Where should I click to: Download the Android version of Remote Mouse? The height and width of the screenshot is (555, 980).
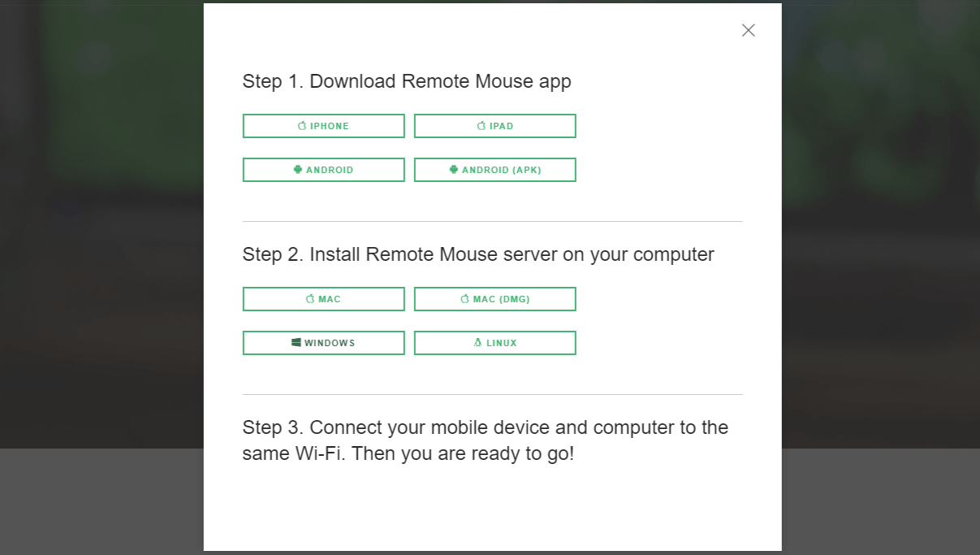click(x=323, y=169)
